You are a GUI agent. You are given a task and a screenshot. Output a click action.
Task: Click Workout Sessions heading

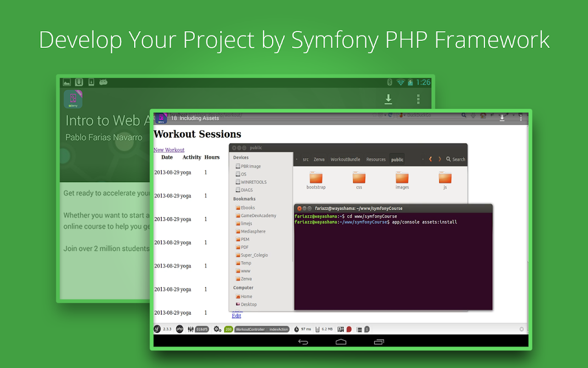pyautogui.click(x=198, y=134)
